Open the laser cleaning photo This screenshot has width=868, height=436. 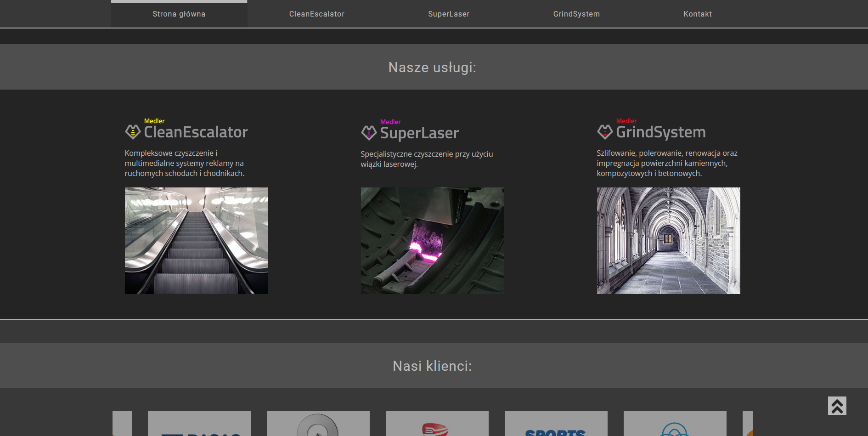point(432,240)
